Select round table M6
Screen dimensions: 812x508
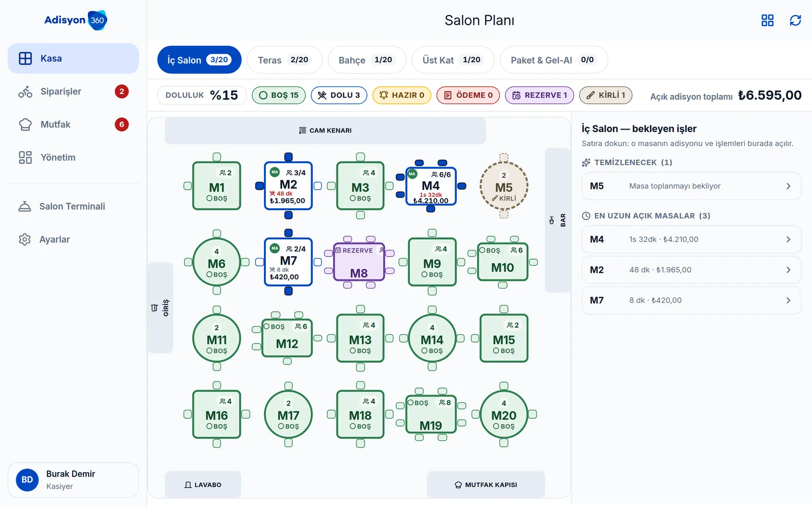pyautogui.click(x=217, y=262)
